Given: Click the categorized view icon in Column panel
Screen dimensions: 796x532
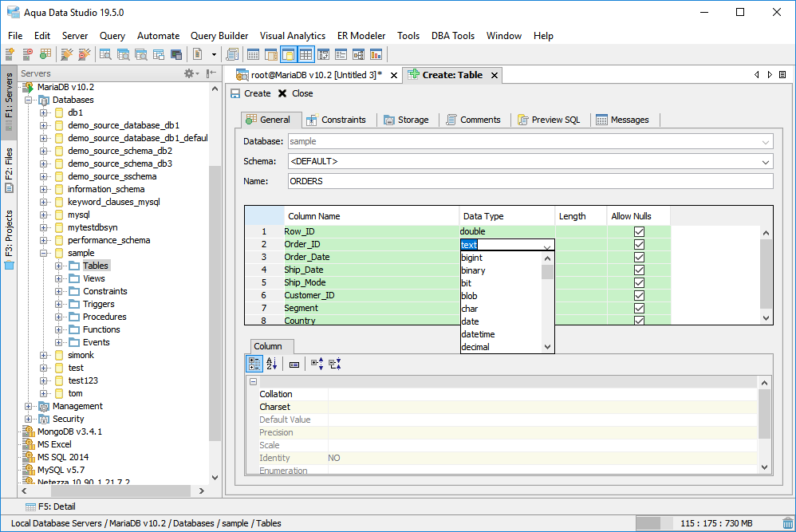Looking at the screenshot, I should pyautogui.click(x=254, y=364).
